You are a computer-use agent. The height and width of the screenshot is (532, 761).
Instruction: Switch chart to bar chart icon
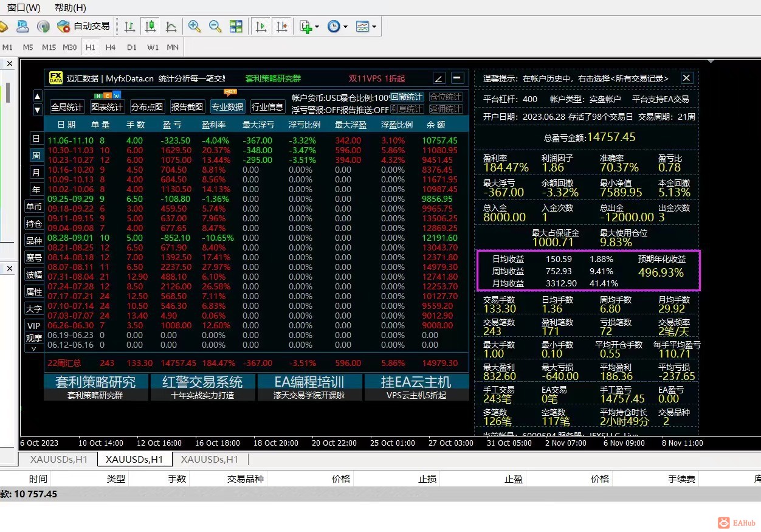coord(129,26)
